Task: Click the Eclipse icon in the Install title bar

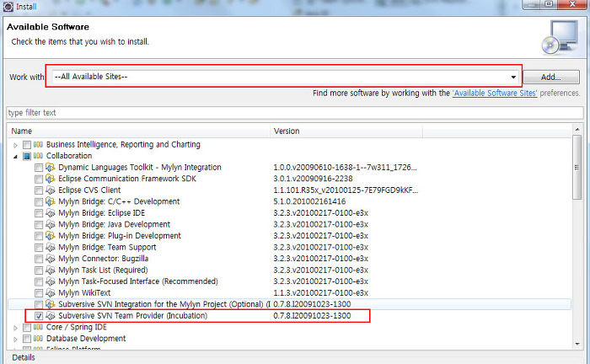Action: point(8,7)
